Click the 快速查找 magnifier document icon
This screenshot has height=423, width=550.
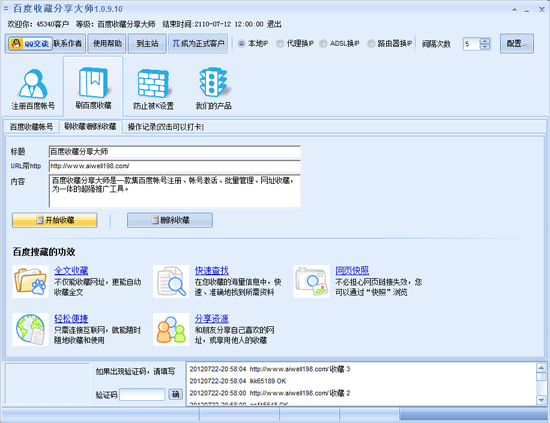click(x=171, y=281)
